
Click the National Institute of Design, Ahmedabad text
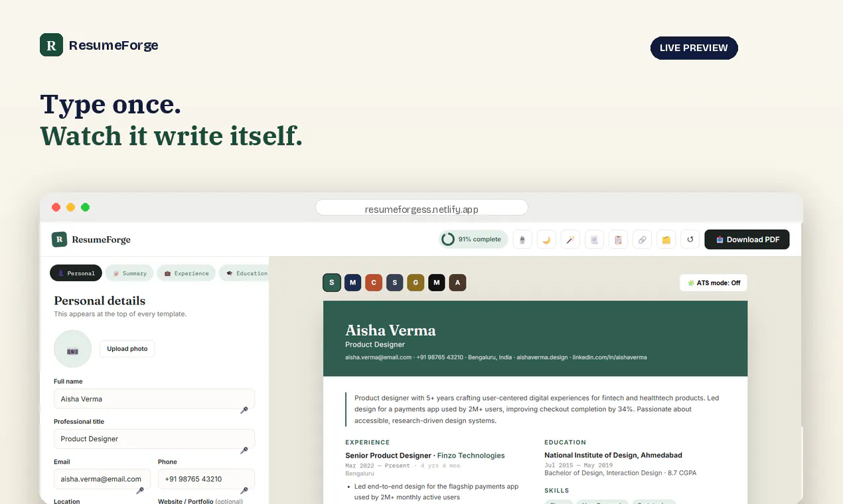pyautogui.click(x=613, y=456)
